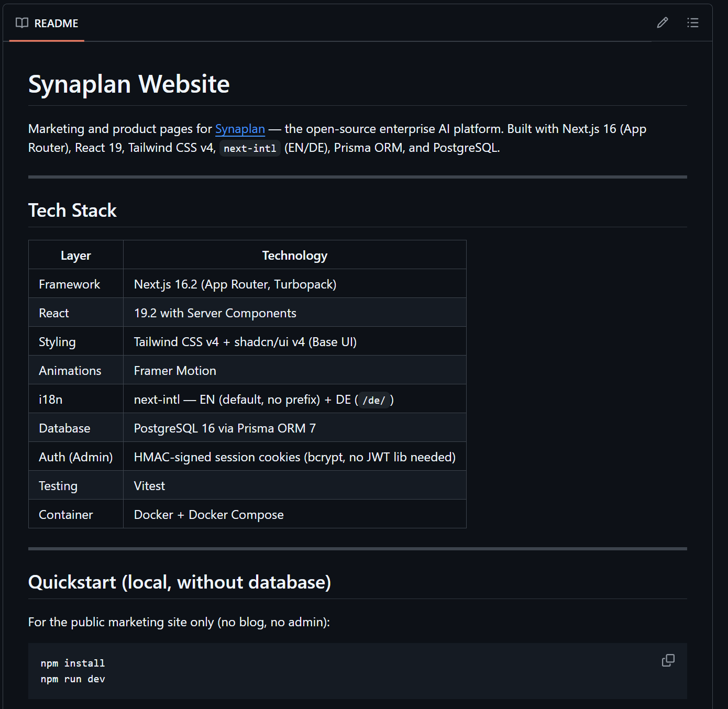Click the Tailwind CSS v4 + shadcn/ui cell
This screenshot has height=709, width=728.
pos(294,341)
